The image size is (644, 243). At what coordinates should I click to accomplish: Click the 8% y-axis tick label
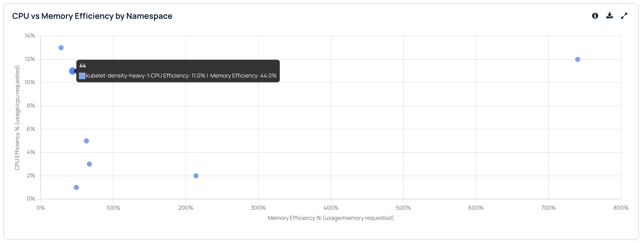click(x=31, y=106)
